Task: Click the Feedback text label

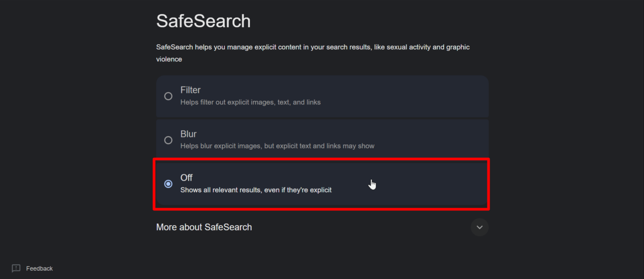Action: (x=39, y=268)
